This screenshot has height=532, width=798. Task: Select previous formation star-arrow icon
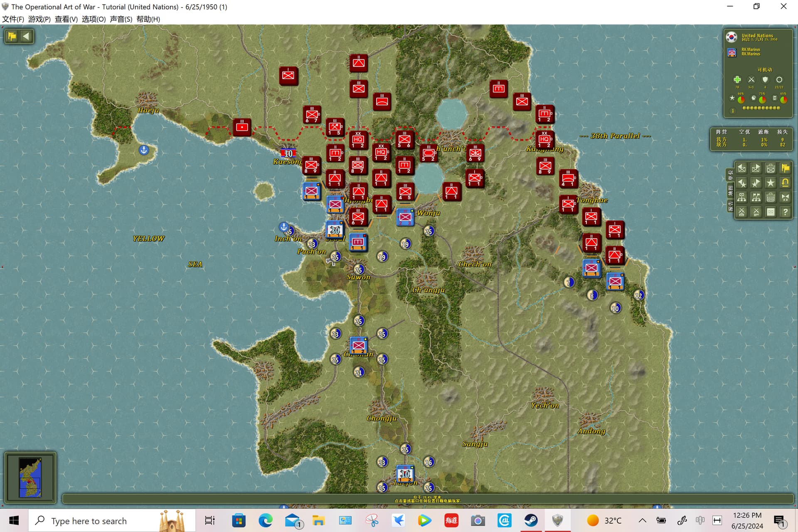pyautogui.click(x=741, y=183)
